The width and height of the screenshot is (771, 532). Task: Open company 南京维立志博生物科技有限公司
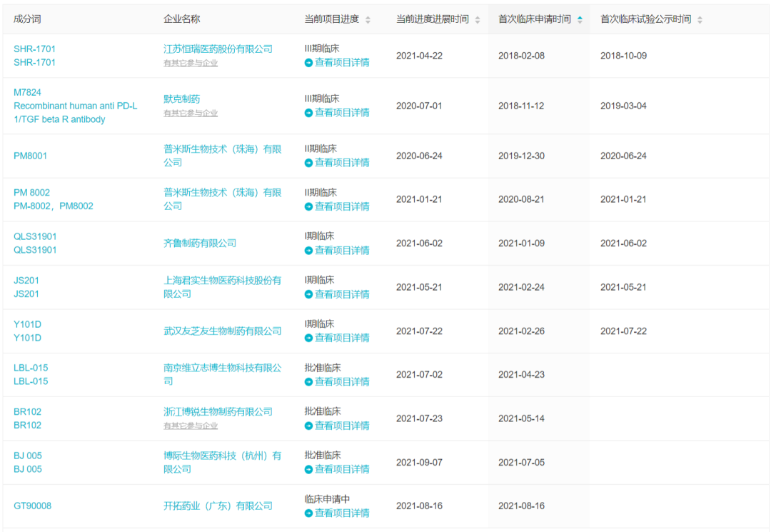pos(222,374)
